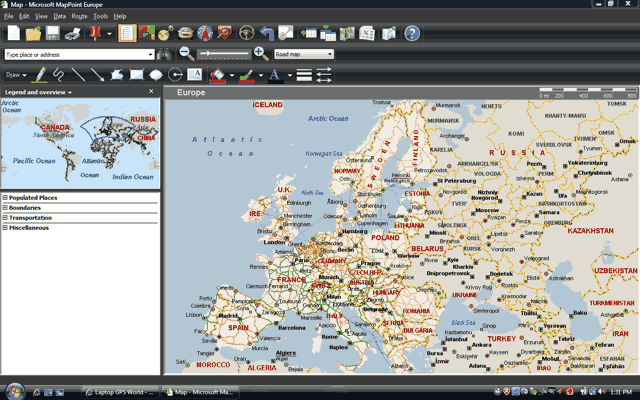This screenshot has height=400, width=640.
Task: Open the GPS compass tool
Action: [205, 33]
